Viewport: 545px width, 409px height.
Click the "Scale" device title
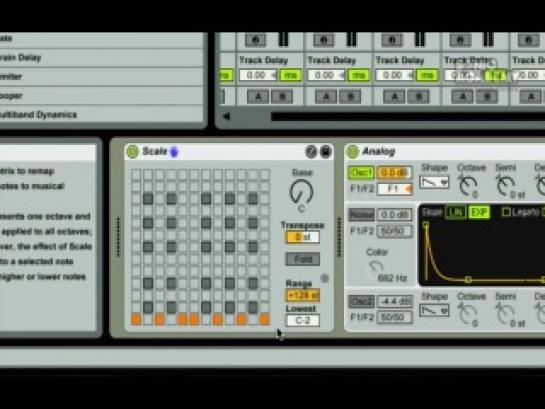(155, 152)
